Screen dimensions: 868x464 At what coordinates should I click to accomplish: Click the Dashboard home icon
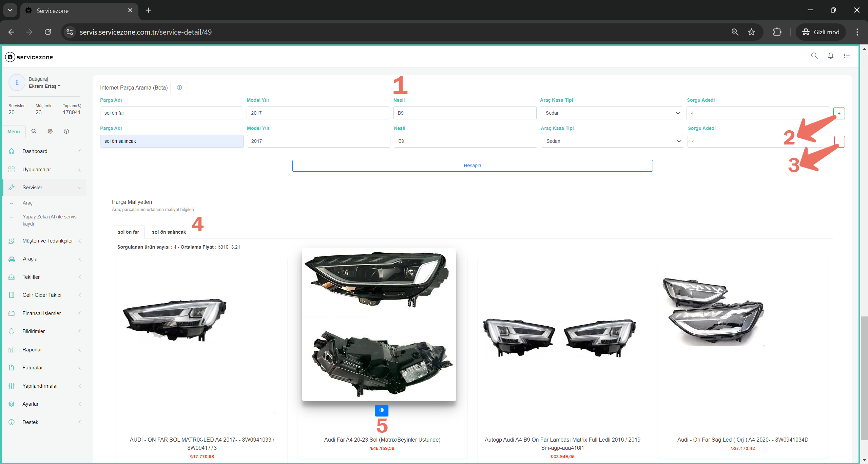click(12, 151)
